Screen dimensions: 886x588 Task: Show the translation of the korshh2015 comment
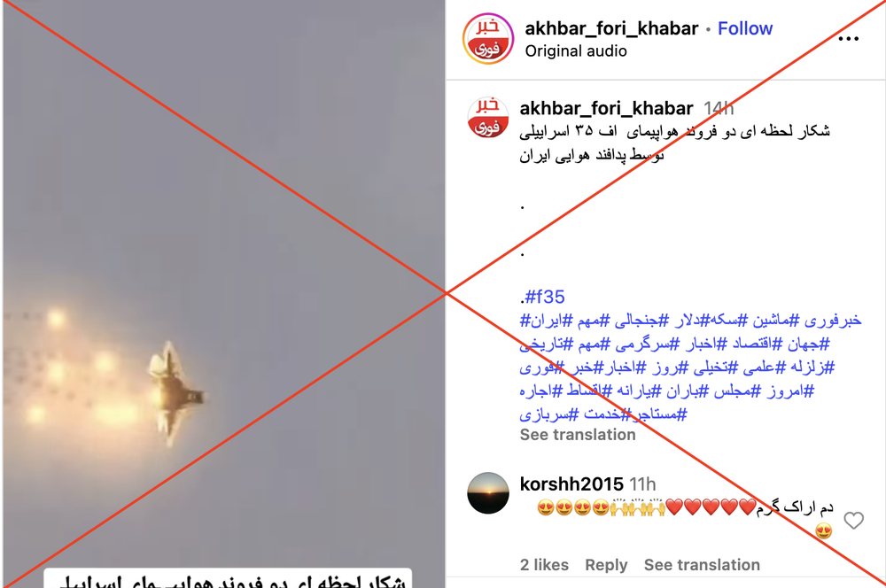coord(702,565)
